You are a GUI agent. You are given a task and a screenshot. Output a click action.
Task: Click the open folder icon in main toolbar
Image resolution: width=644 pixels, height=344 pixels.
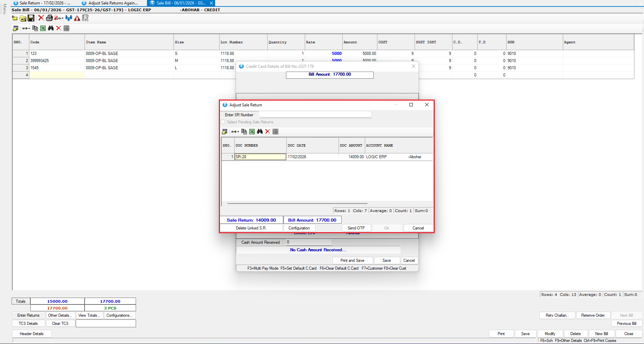click(23, 18)
